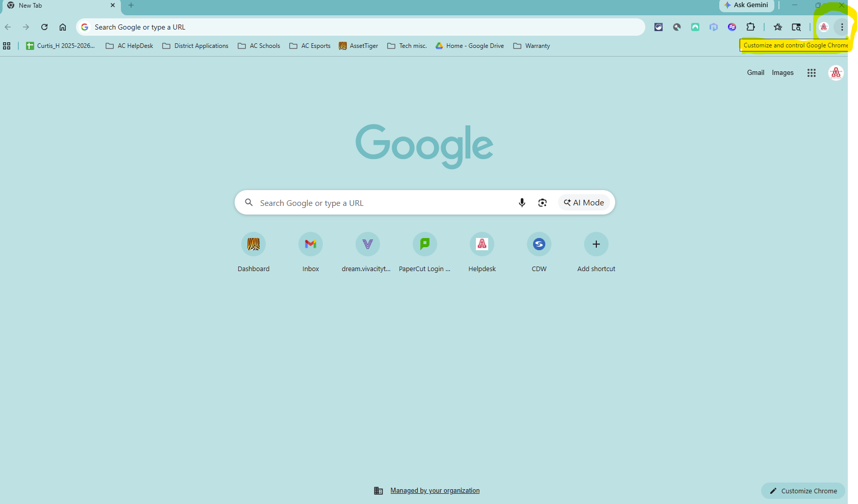Screen dimensions: 858x504
Task: Navigate forward with the forward arrow
Action: coord(26,27)
